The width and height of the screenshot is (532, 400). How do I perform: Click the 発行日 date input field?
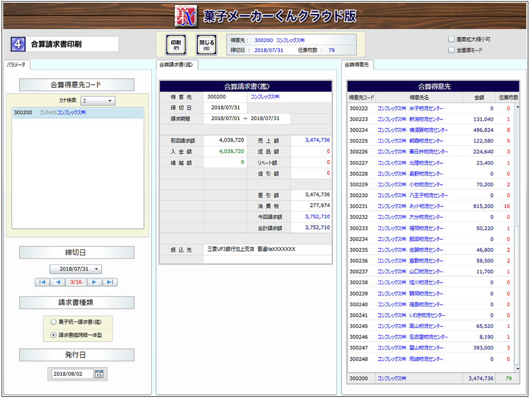coord(72,374)
